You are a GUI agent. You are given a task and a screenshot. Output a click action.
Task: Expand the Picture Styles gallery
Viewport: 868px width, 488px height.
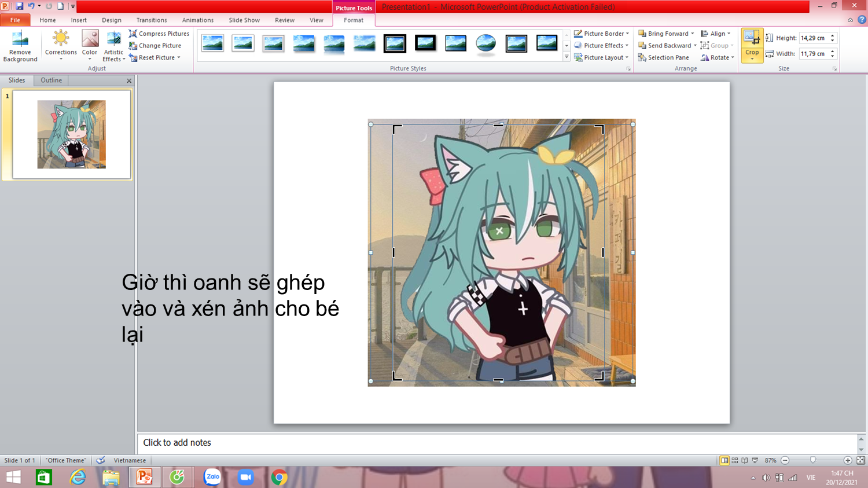coord(567,57)
